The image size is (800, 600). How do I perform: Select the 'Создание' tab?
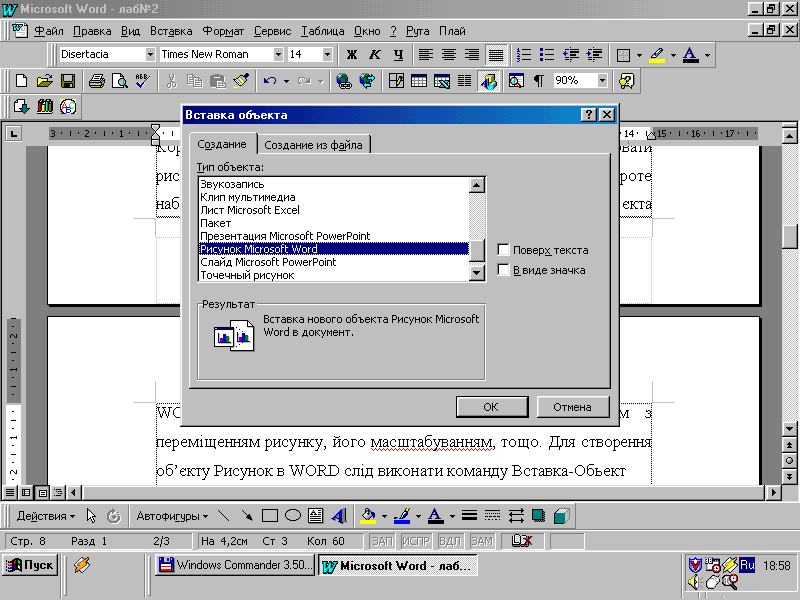(x=222, y=144)
